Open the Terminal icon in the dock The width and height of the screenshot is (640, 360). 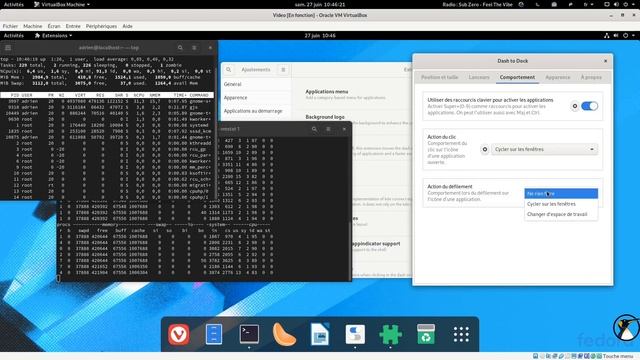[x=249, y=334]
